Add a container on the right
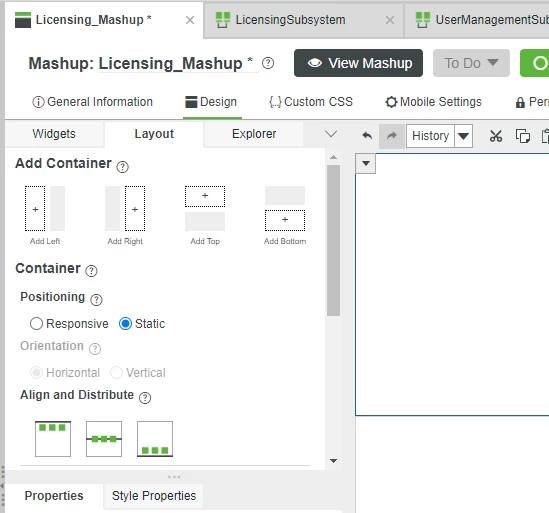The image size is (549, 513). (x=125, y=215)
